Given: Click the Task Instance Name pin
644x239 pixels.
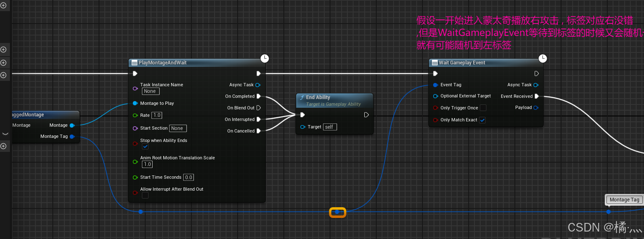Looking at the screenshot, I should tap(135, 88).
